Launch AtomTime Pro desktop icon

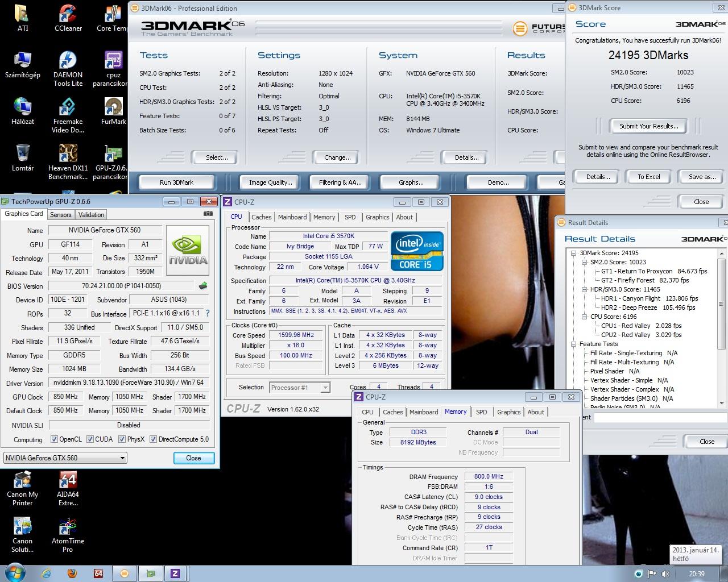[68, 535]
